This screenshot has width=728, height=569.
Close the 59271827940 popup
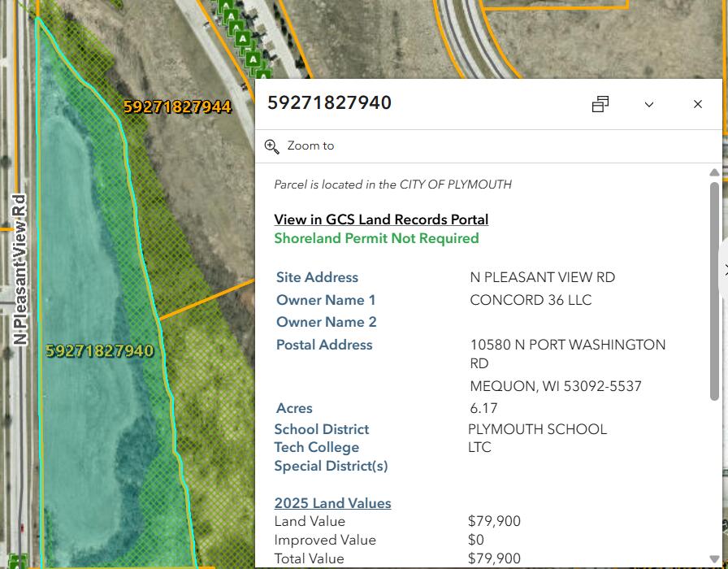(x=698, y=104)
